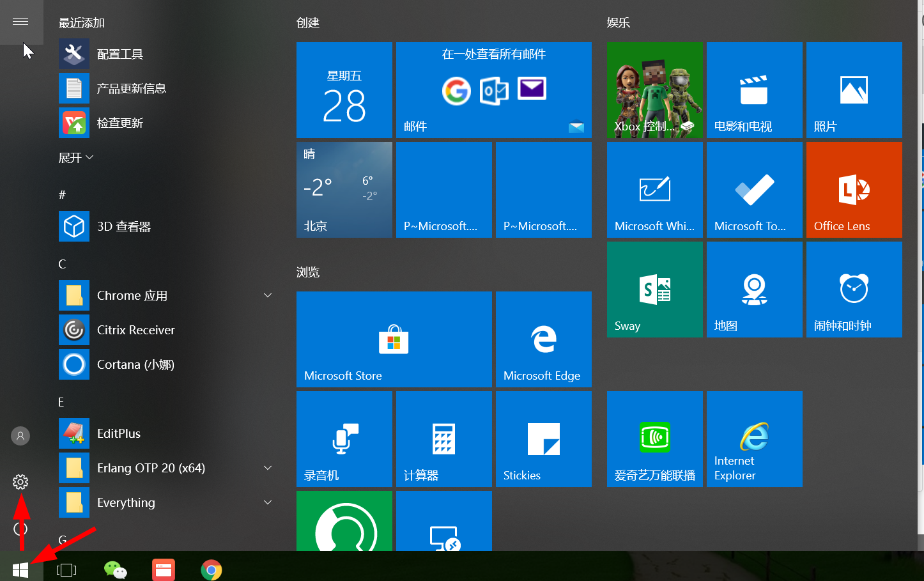924x581 pixels.
Task: Launch 检查更新 app
Action: tap(167, 123)
